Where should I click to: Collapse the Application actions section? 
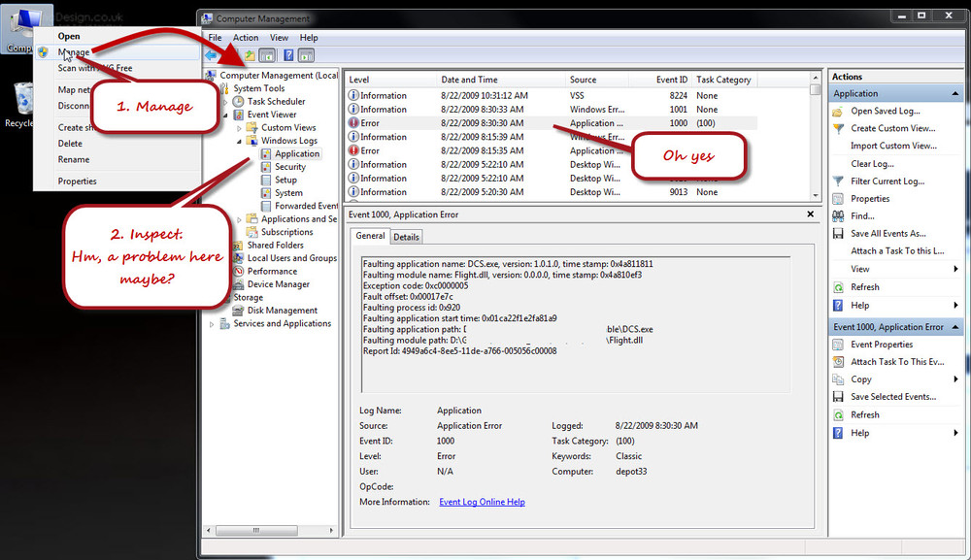point(954,93)
